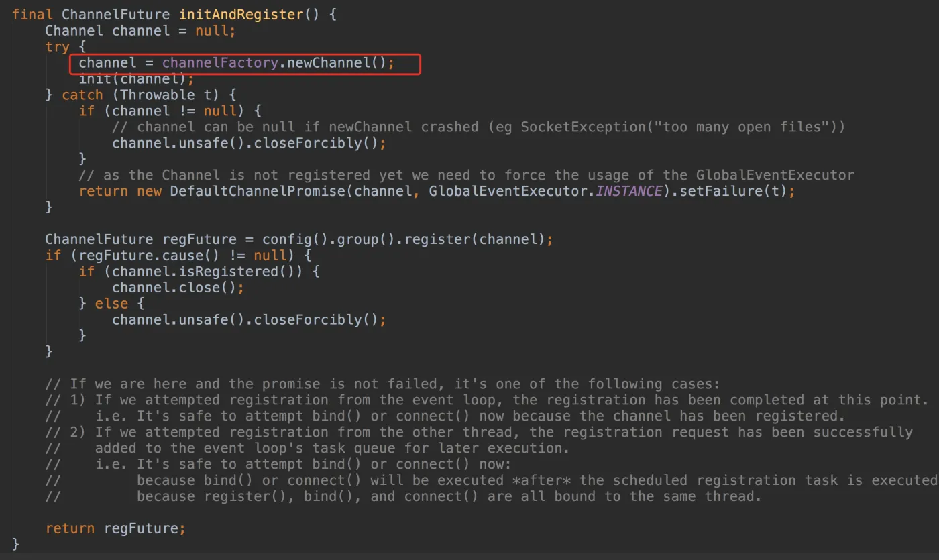
Task: Click the 'as the Channel is not registered' comment
Action: pyautogui.click(x=467, y=175)
